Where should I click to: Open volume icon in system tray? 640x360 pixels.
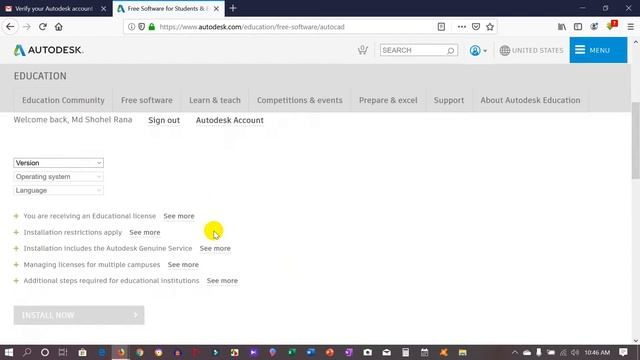tap(575, 352)
